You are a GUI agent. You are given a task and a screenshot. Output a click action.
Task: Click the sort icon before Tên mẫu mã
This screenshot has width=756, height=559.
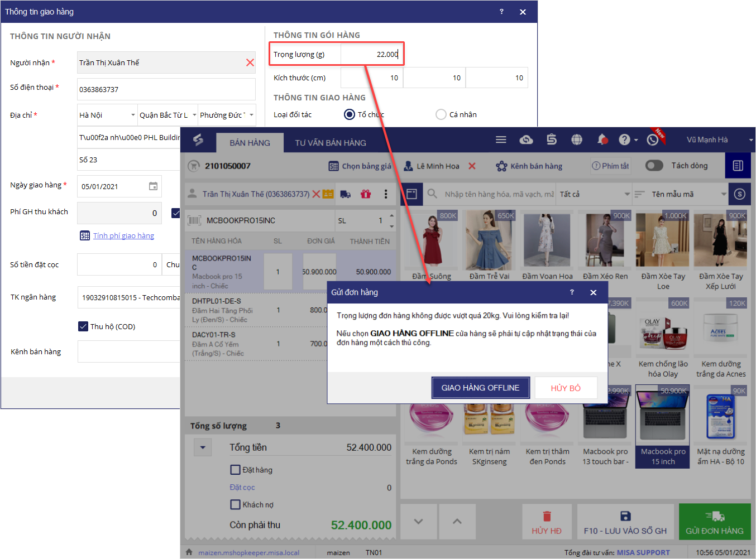[640, 194]
